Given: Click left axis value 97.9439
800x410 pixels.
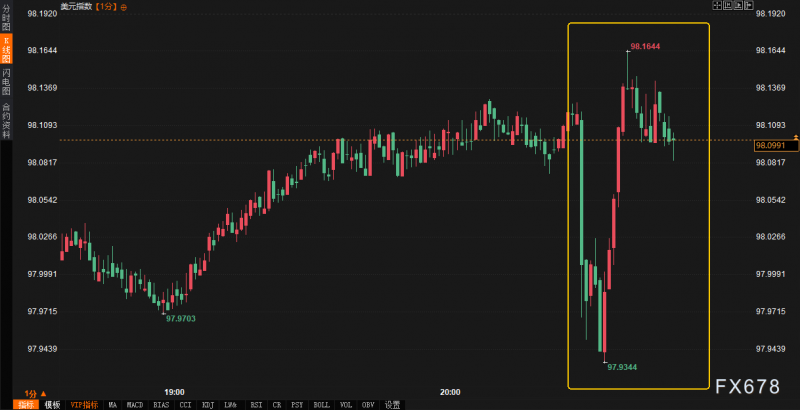Looking at the screenshot, I should [x=42, y=349].
